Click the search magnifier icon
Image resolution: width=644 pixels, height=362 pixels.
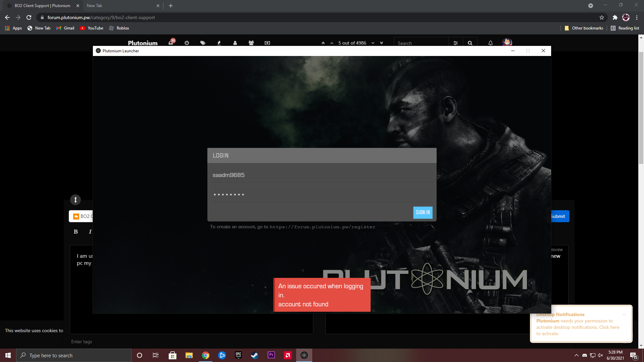click(470, 43)
